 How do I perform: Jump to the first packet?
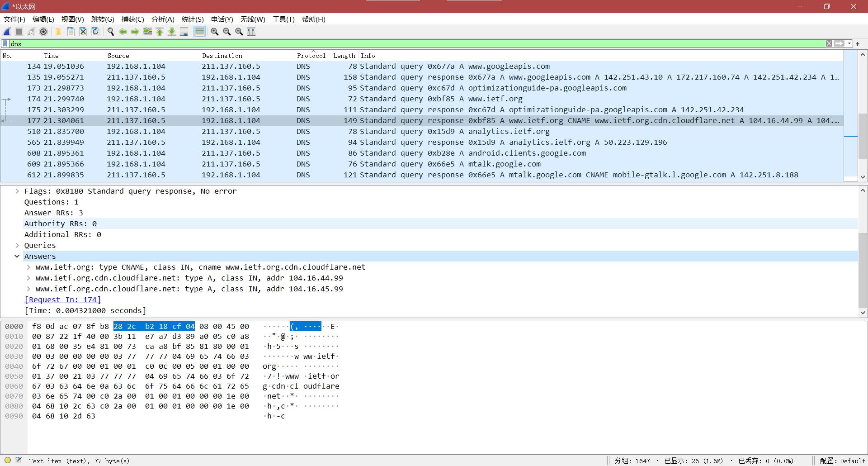[x=159, y=32]
